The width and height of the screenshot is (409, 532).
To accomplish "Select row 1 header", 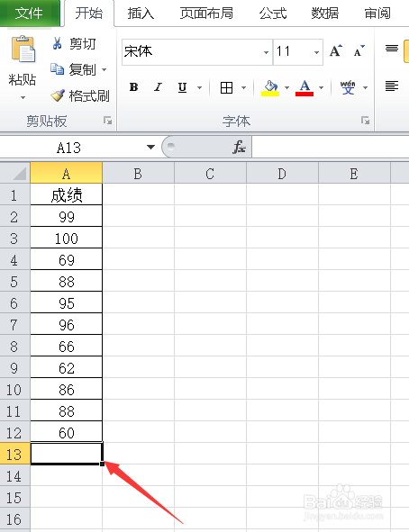I will (15, 194).
